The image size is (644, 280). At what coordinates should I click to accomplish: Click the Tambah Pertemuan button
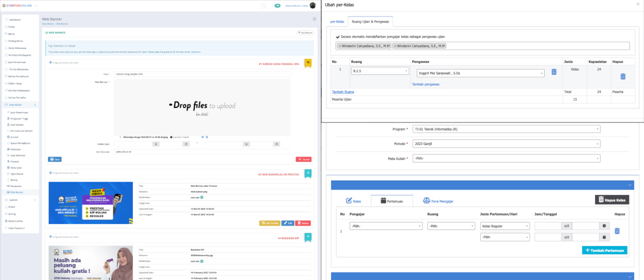click(605, 250)
